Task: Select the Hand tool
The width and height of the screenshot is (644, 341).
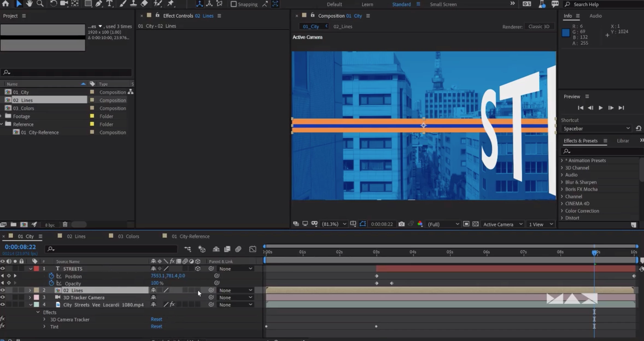Action: click(x=29, y=4)
